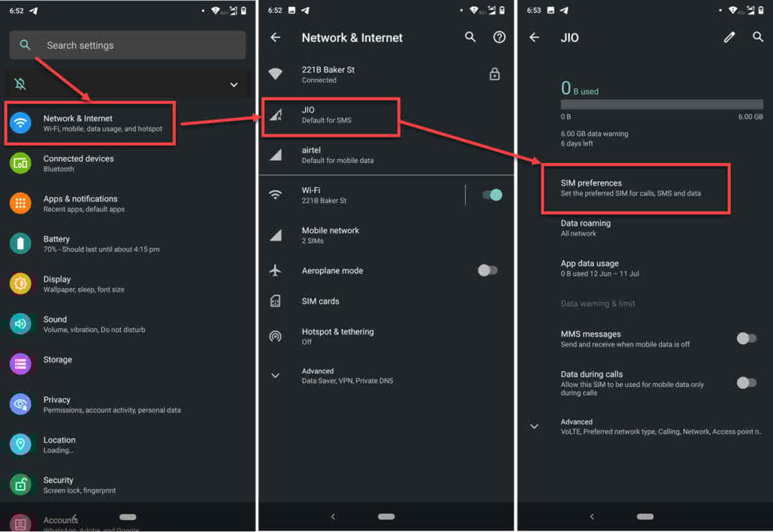This screenshot has width=773, height=532.
Task: Open the airtel SIM entry
Action: point(386,155)
